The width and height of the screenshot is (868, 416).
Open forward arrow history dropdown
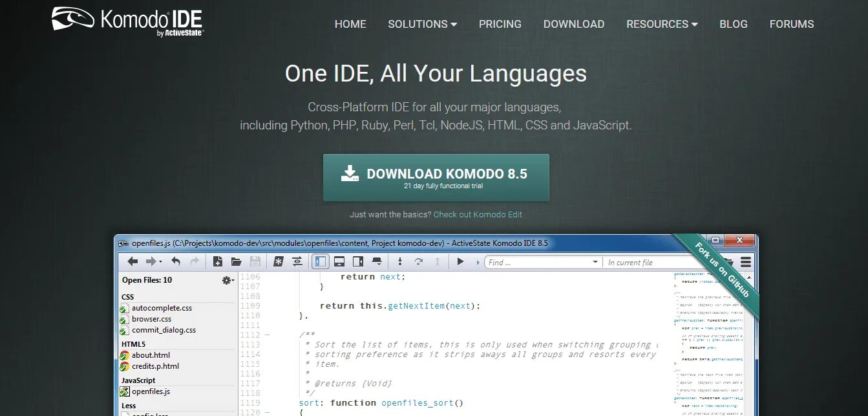(x=160, y=262)
